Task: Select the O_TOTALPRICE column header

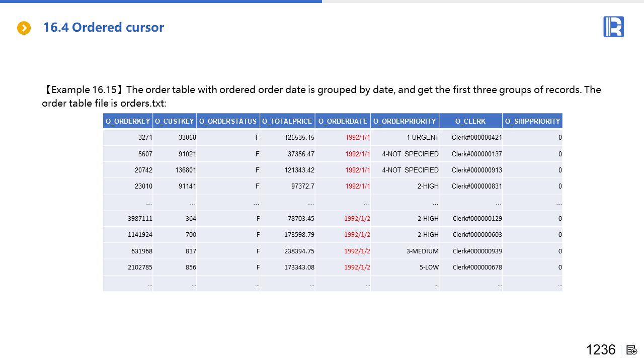Action: click(x=287, y=121)
